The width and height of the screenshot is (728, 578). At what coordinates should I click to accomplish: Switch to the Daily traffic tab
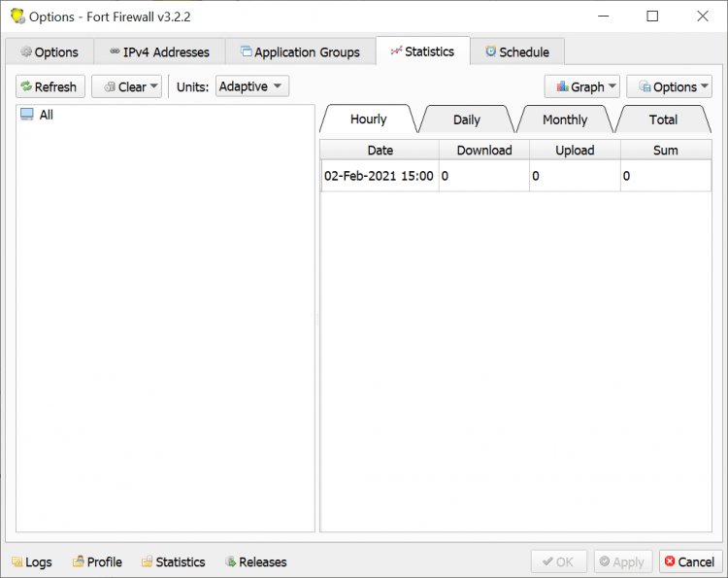(466, 119)
